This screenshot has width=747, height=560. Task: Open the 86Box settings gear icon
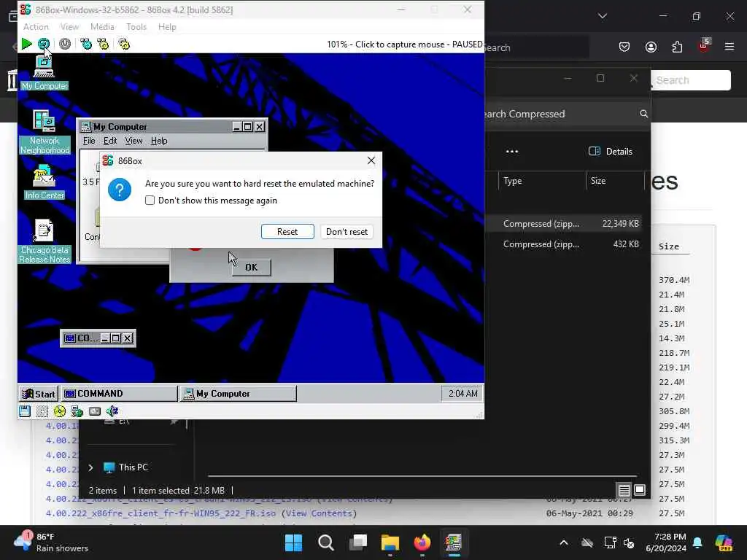coord(124,44)
